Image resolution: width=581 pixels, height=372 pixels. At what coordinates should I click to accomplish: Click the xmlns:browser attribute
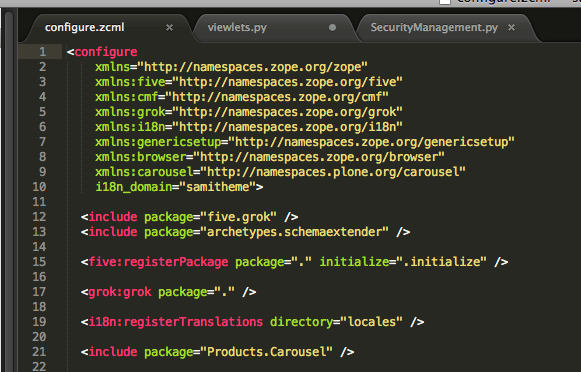140,157
